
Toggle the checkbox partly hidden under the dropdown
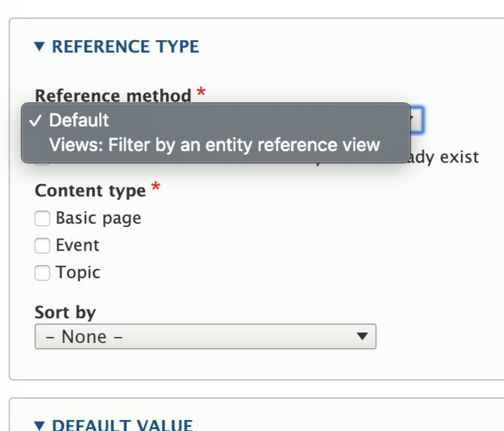pyautogui.click(x=42, y=161)
